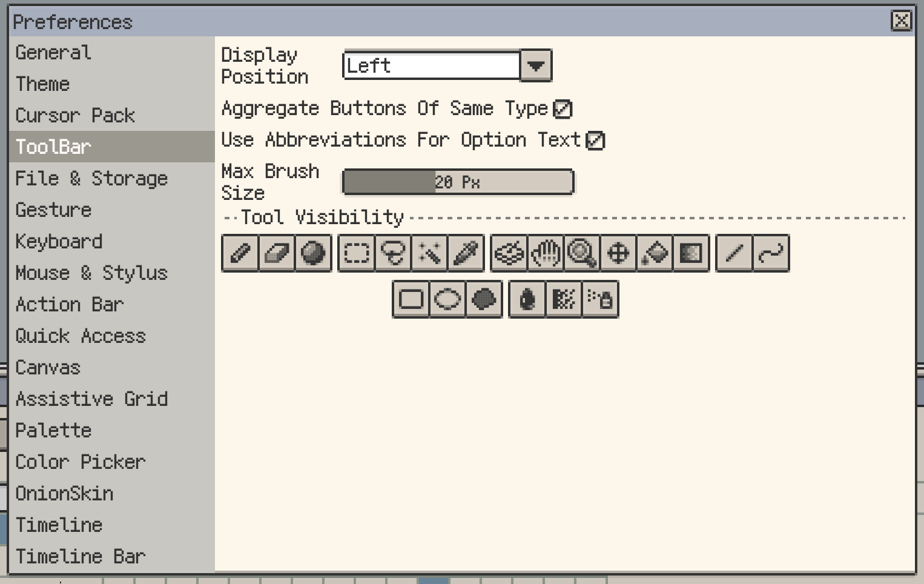924x584 pixels.
Task: Uncheck Use Abbreviations For Option Text
Action: click(595, 141)
